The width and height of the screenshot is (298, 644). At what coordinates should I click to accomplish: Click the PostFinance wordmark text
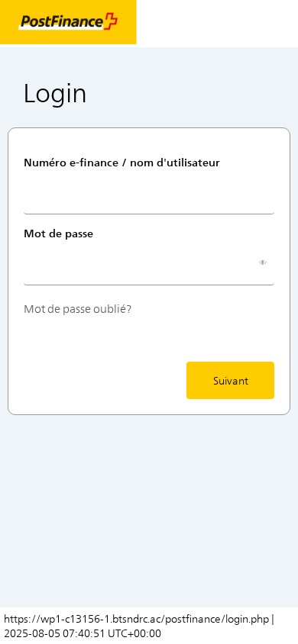[62, 21]
